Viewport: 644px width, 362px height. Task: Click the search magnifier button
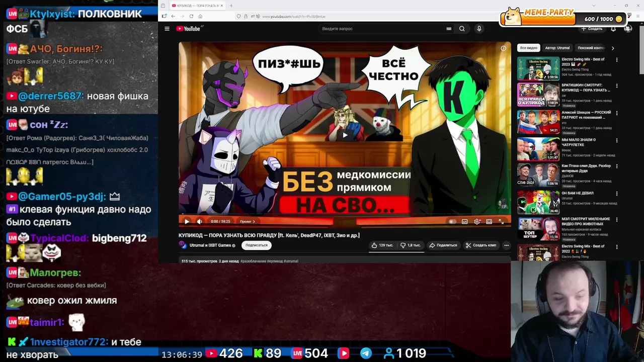pos(462,29)
